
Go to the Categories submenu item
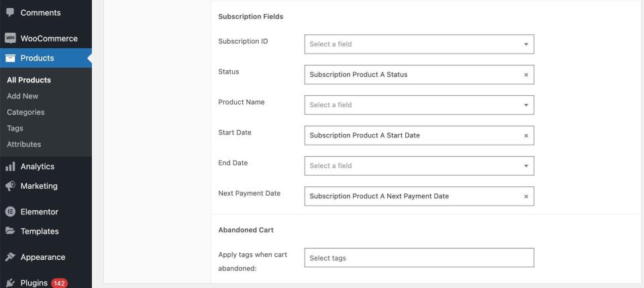pos(25,112)
